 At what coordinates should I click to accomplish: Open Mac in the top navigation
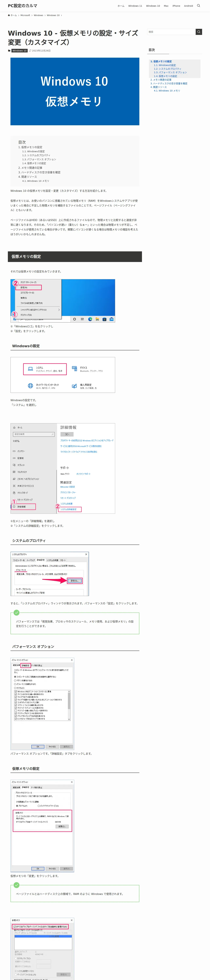coord(166,6)
